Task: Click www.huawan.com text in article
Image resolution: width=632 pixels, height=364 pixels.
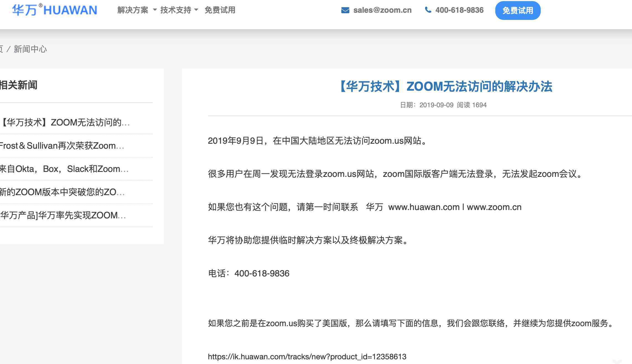Action: pyautogui.click(x=424, y=207)
